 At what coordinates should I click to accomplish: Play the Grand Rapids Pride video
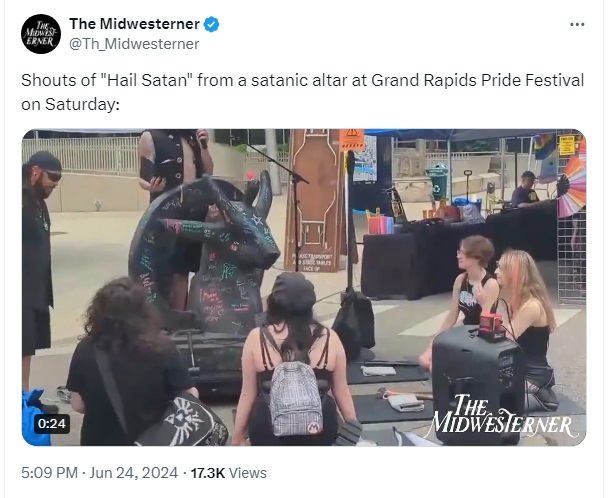click(x=304, y=288)
